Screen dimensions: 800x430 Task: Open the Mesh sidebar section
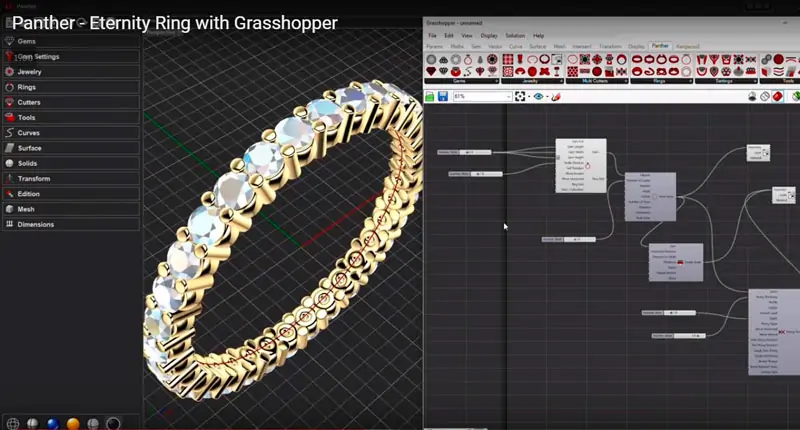pyautogui.click(x=71, y=209)
